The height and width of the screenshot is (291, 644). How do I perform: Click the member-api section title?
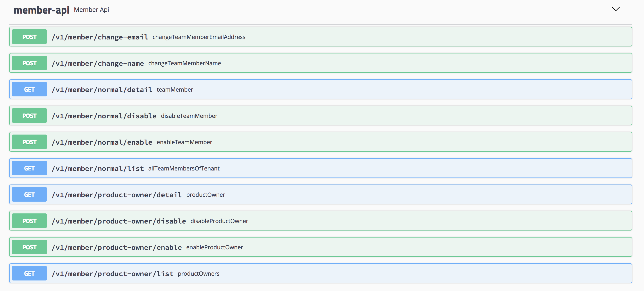pos(41,10)
